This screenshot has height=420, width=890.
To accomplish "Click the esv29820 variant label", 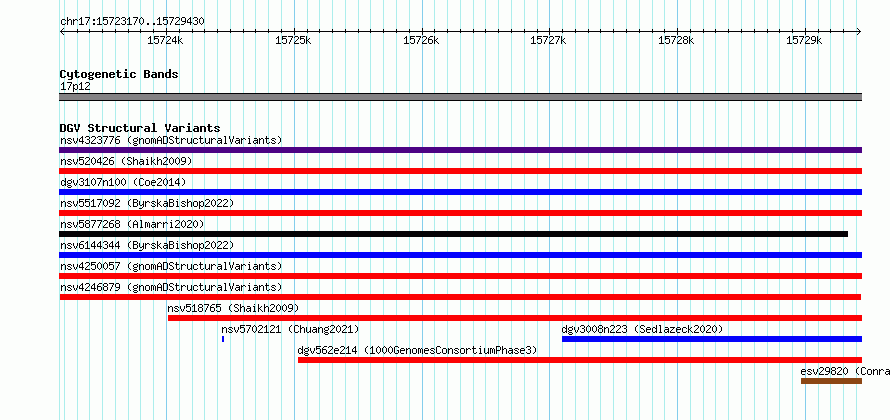I will tap(845, 371).
